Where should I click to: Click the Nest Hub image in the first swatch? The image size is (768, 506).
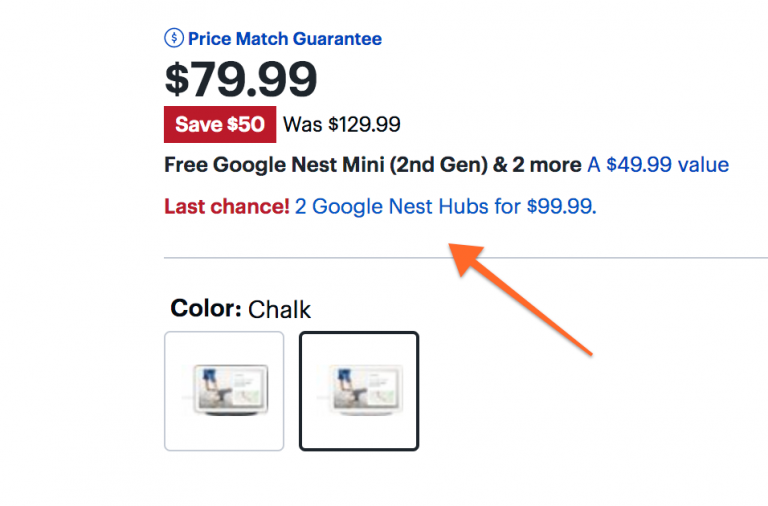(224, 390)
